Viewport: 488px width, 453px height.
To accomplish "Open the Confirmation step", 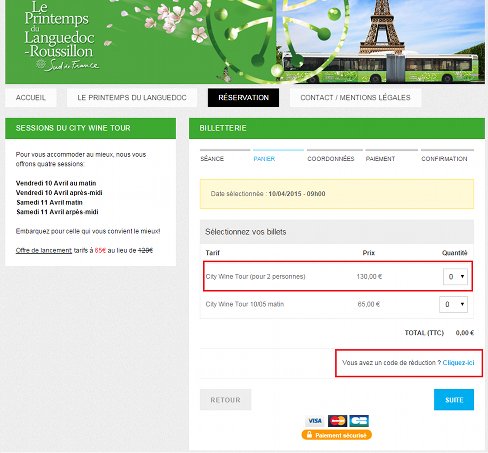I will point(444,159).
